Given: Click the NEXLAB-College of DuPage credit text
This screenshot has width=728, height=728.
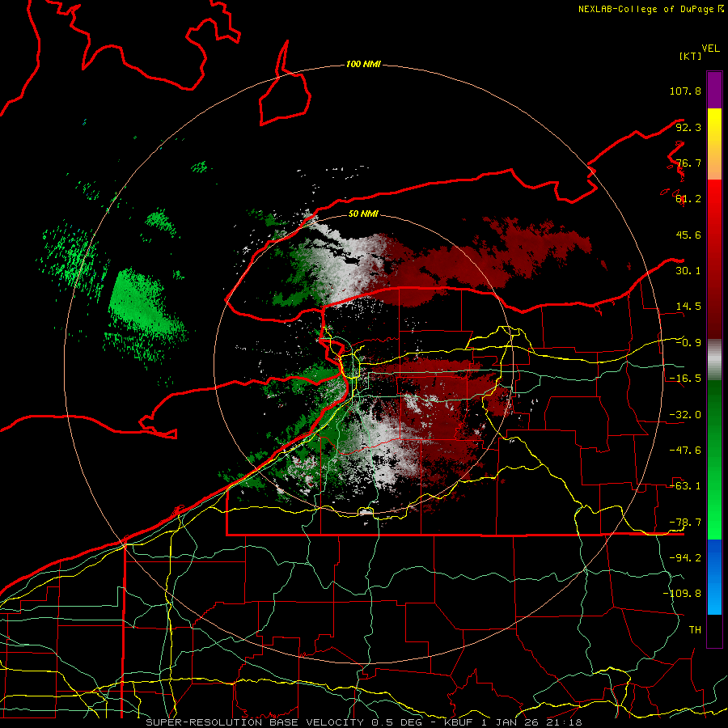Looking at the screenshot, I should tap(645, 9).
